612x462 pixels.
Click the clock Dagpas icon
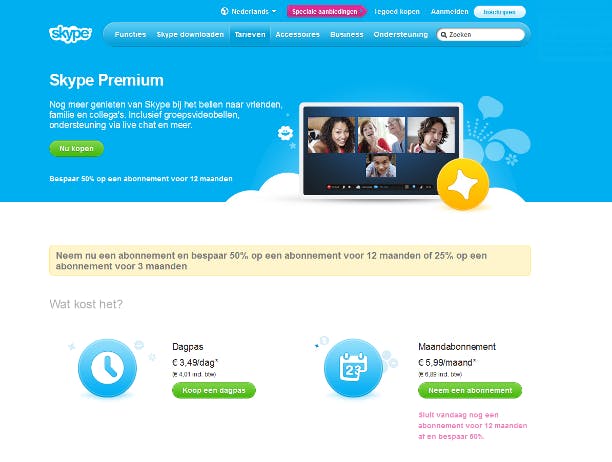coord(107,368)
